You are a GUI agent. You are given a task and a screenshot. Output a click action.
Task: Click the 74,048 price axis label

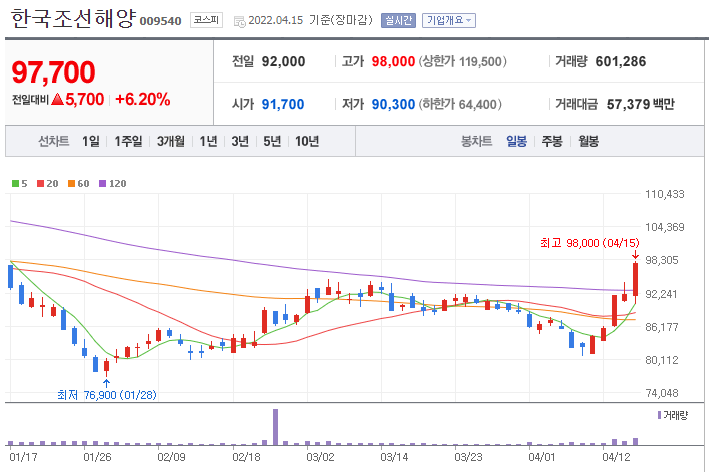(x=662, y=393)
